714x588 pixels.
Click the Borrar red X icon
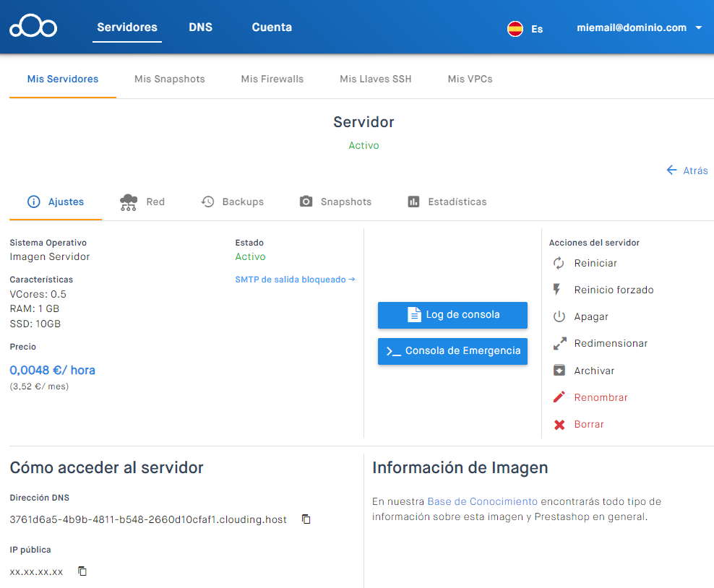point(559,425)
